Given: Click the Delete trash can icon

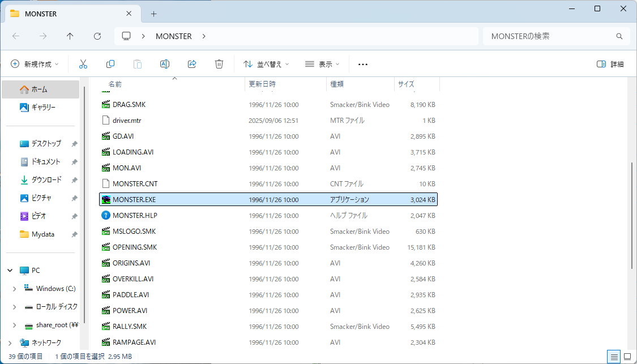Looking at the screenshot, I should point(219,64).
